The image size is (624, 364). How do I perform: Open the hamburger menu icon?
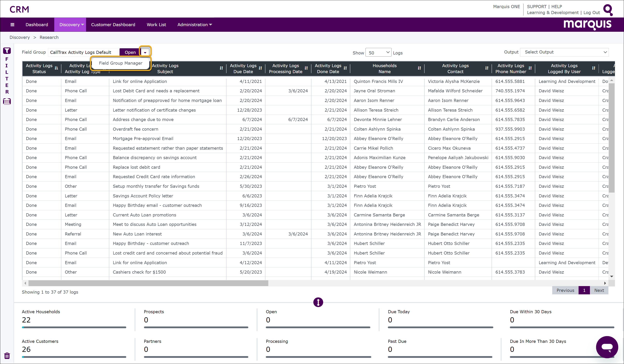tap(12, 24)
